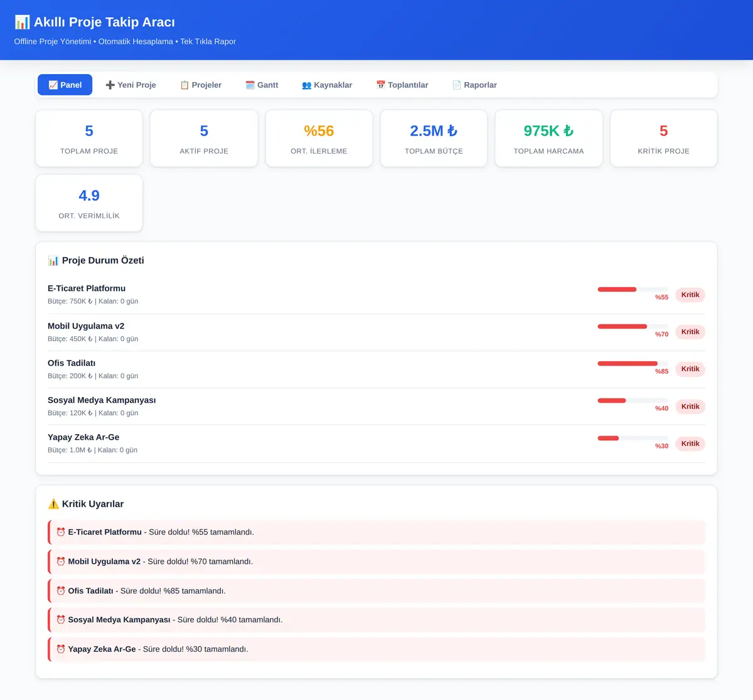Click the Kritik badge for E-Ticaret Platformu

690,295
